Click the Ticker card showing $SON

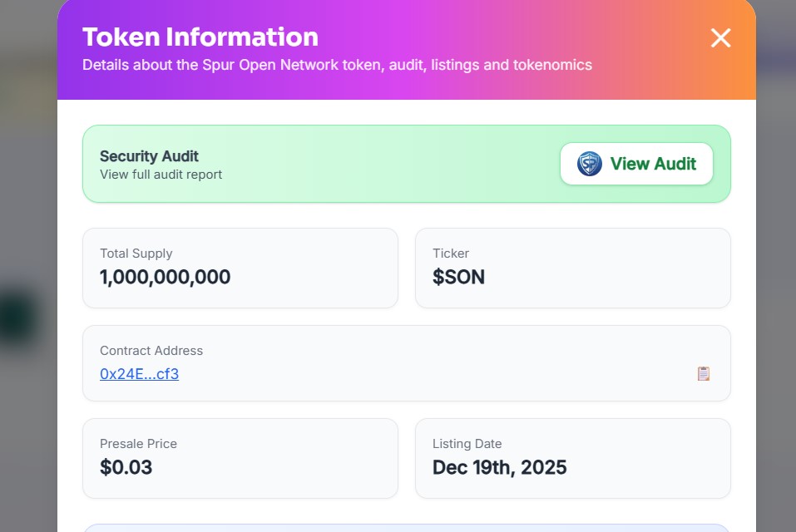[x=572, y=268]
